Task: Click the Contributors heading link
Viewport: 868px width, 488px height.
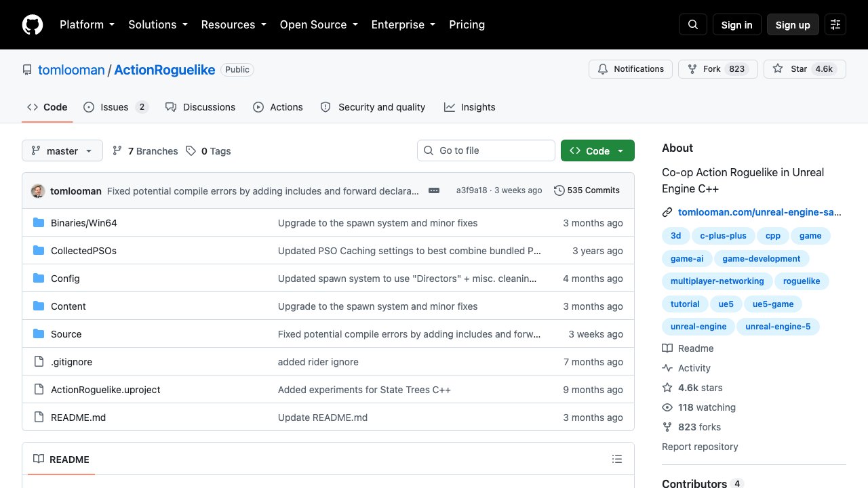Action: (703, 484)
